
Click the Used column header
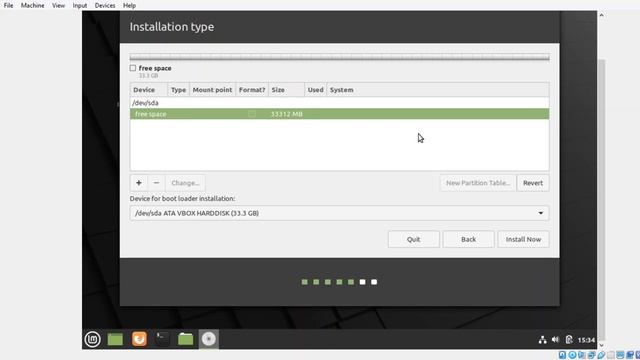(x=316, y=90)
